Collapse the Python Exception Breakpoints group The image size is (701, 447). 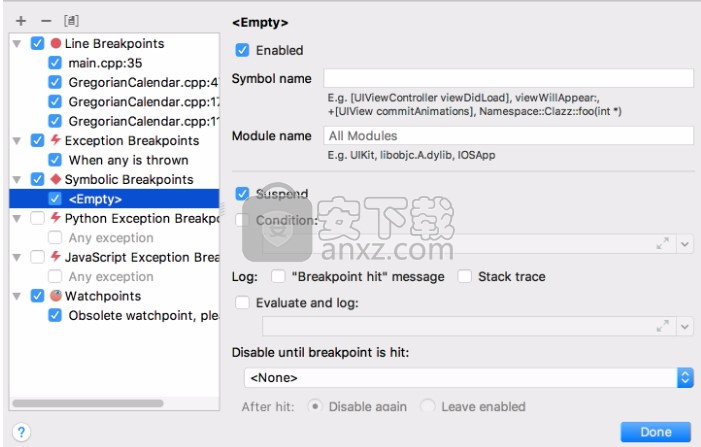(17, 219)
